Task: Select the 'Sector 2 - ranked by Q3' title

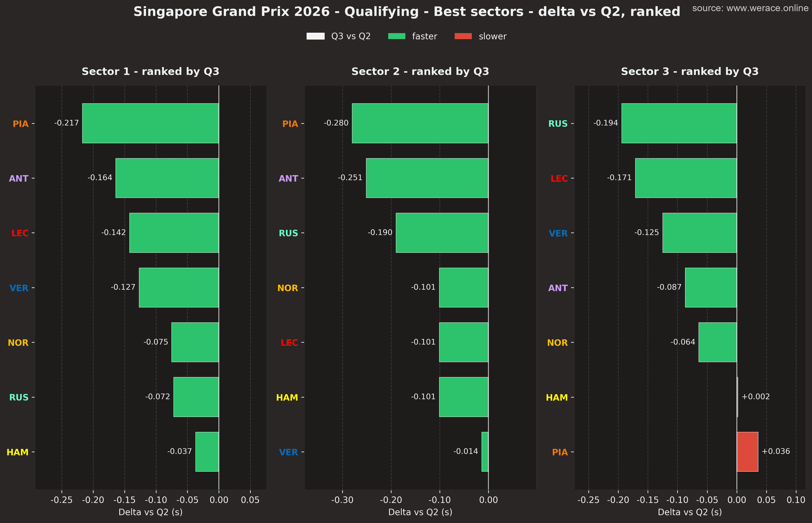Action: pyautogui.click(x=420, y=71)
